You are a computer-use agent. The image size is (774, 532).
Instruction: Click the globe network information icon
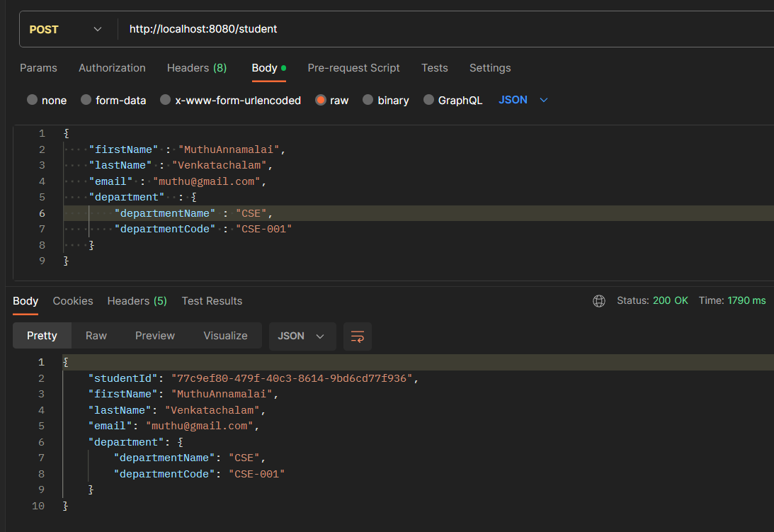pyautogui.click(x=599, y=301)
